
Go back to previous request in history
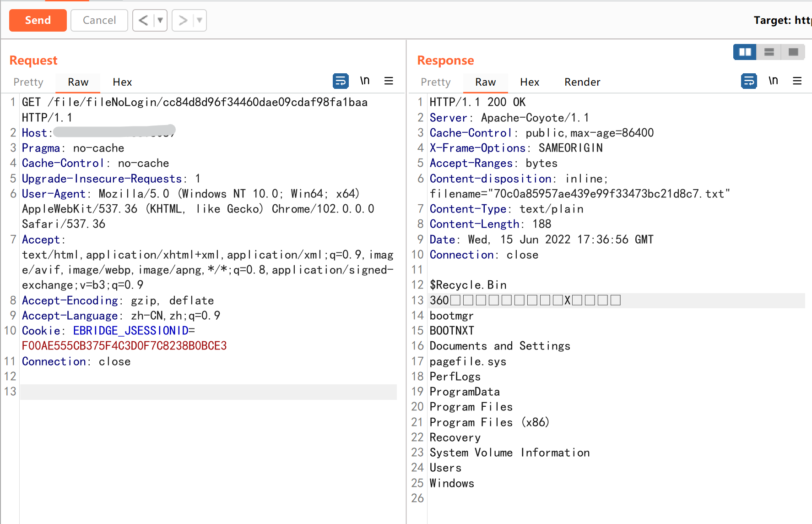pos(143,20)
